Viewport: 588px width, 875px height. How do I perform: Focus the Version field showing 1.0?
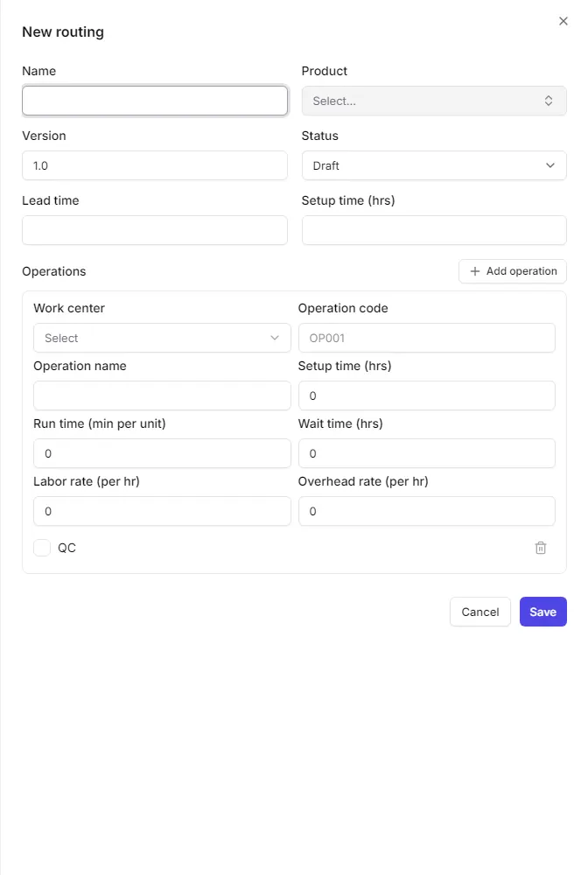155,165
